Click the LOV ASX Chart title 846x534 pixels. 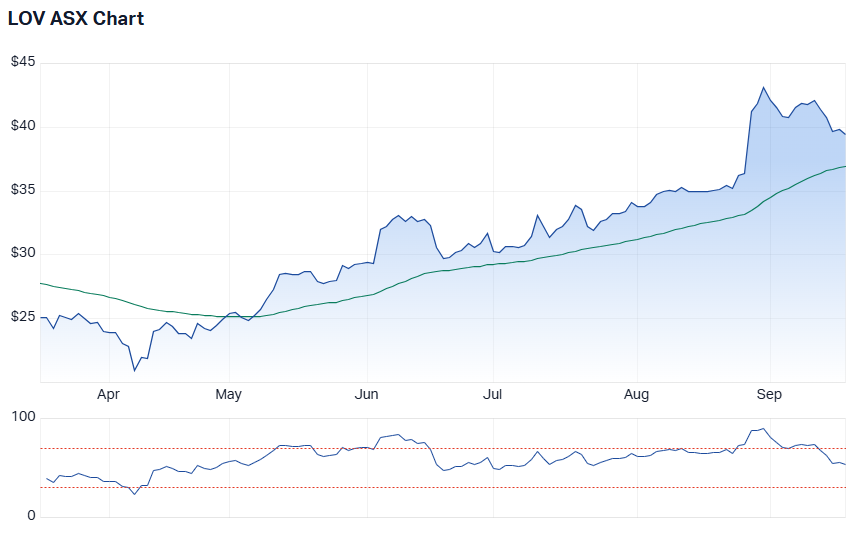coord(76,19)
